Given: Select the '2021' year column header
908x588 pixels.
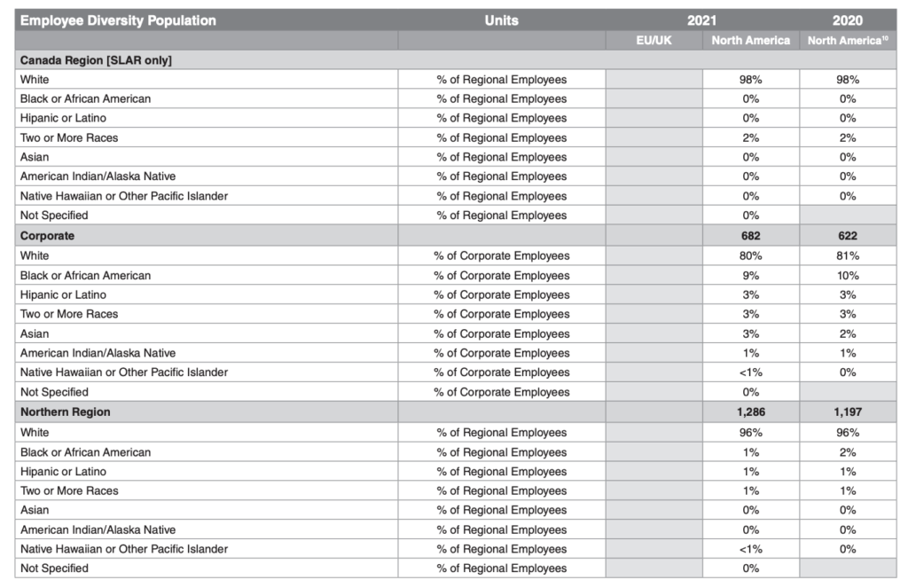Looking at the screenshot, I should click(701, 20).
